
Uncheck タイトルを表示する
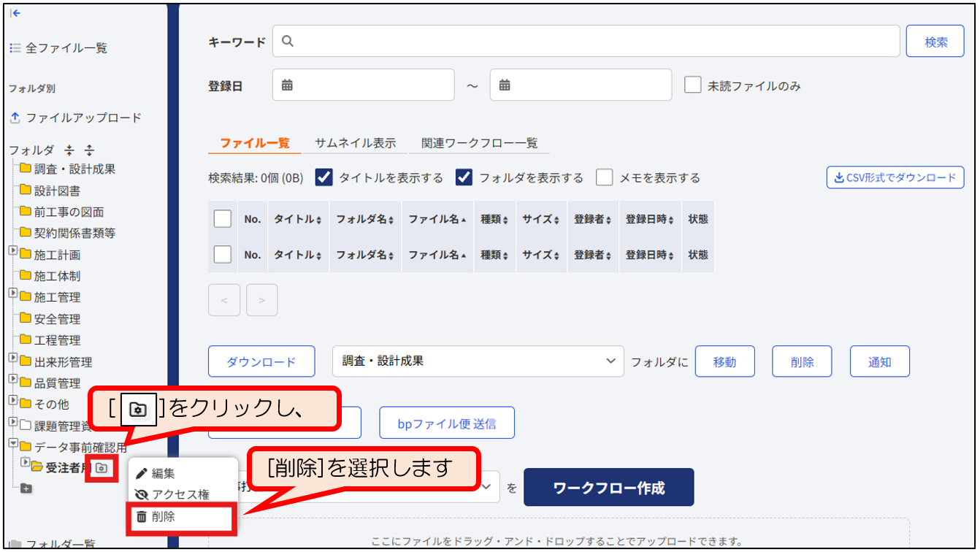(x=324, y=177)
